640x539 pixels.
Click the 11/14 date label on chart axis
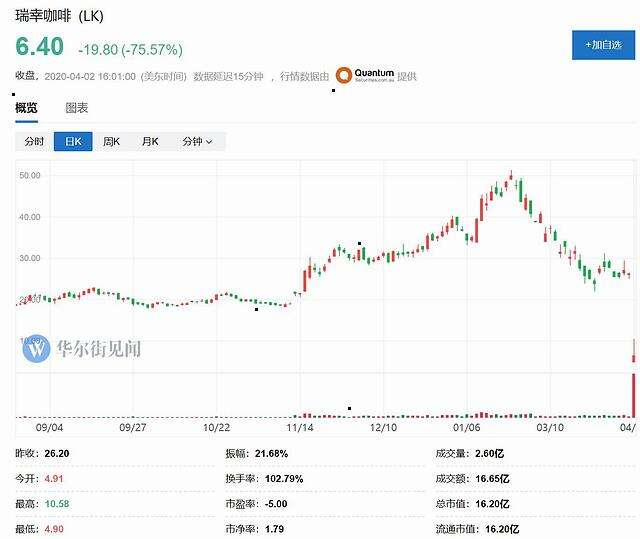pyautogui.click(x=300, y=427)
